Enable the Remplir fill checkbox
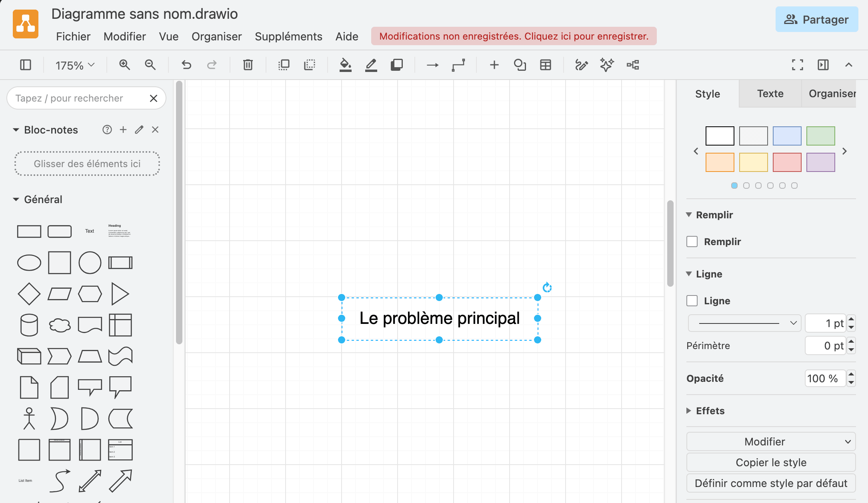Viewport: 868px width, 503px height. (692, 242)
